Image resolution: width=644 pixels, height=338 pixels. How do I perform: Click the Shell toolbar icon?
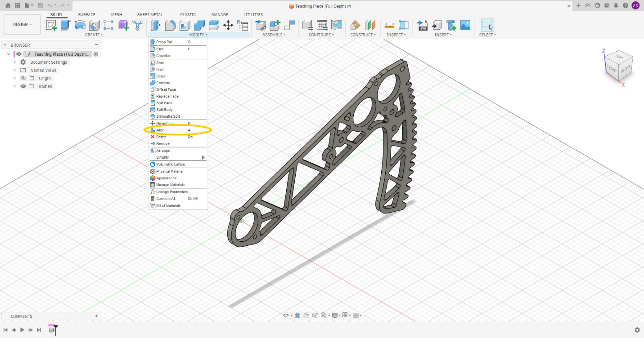[x=185, y=25]
